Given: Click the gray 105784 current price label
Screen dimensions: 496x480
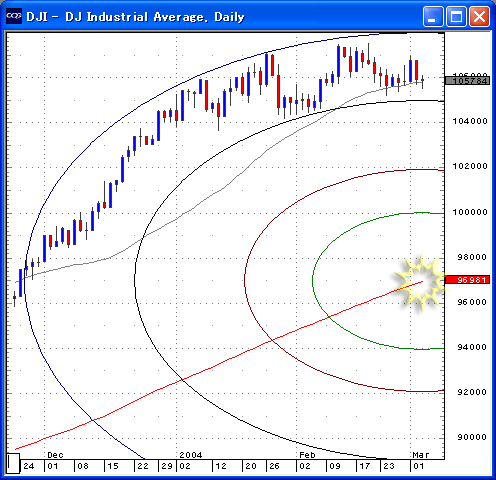Looking at the screenshot, I should [x=468, y=80].
